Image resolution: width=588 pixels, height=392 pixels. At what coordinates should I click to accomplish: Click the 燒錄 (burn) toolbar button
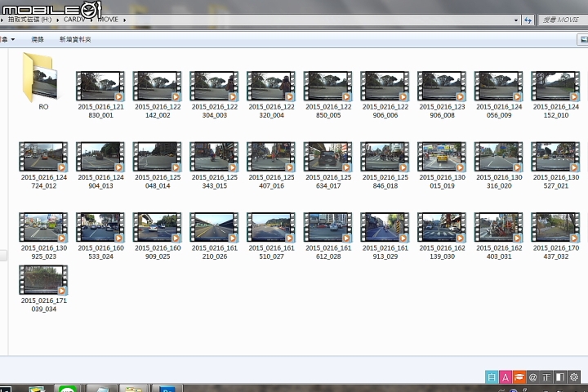coord(38,39)
